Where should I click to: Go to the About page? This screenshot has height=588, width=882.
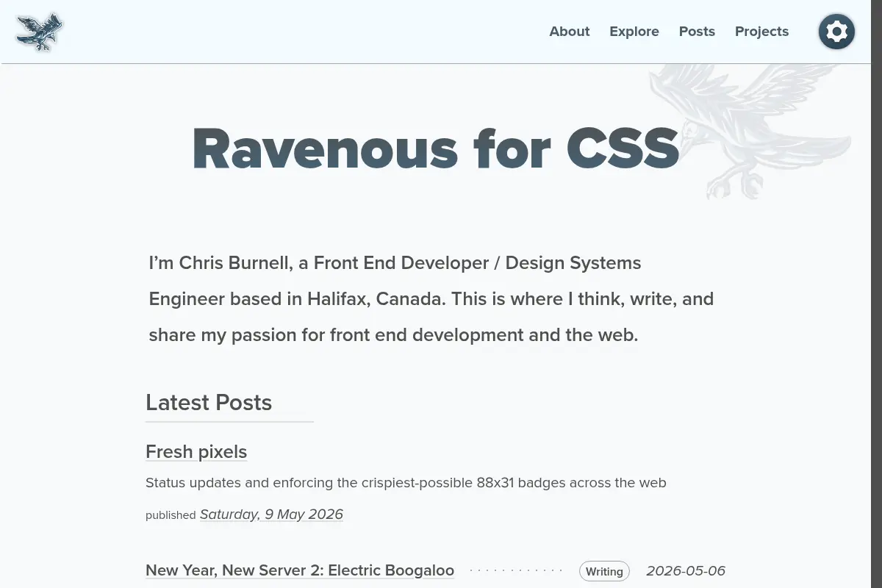pyautogui.click(x=570, y=32)
